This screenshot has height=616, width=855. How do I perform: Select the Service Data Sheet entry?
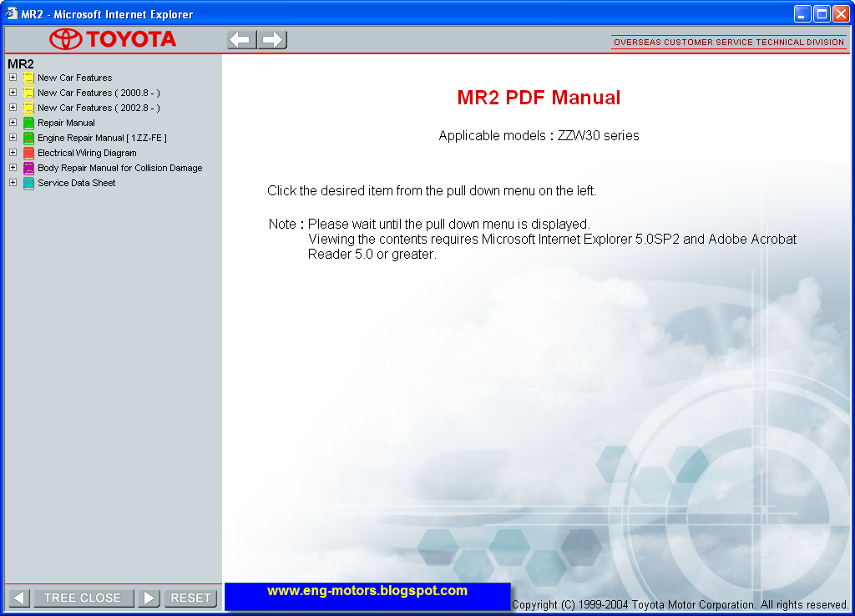click(76, 183)
